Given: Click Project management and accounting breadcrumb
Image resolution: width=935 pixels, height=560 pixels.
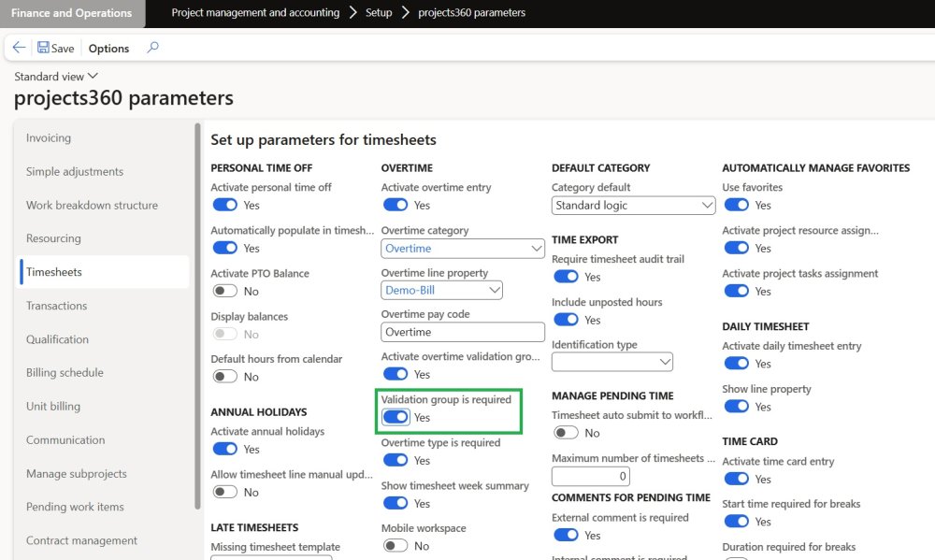Looking at the screenshot, I should (255, 13).
